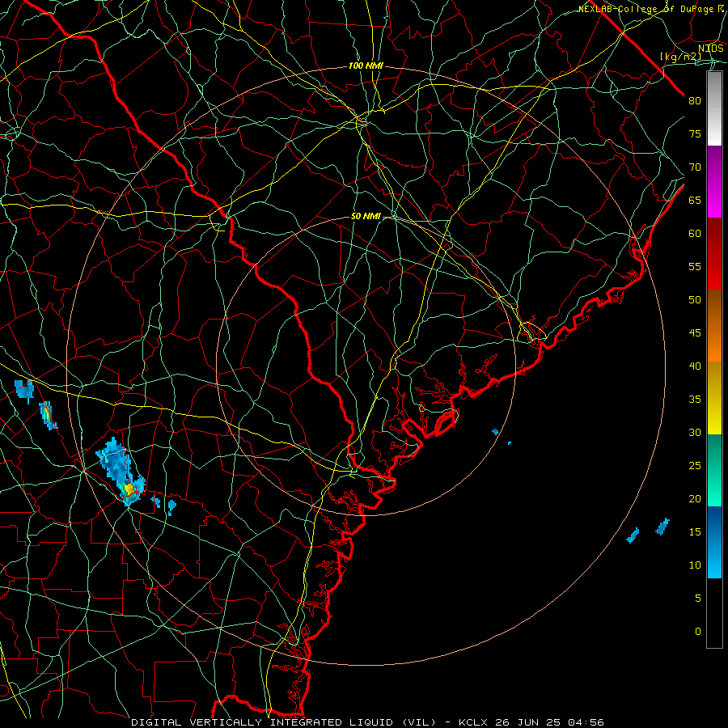Click the 30 value on the color scale

point(695,432)
